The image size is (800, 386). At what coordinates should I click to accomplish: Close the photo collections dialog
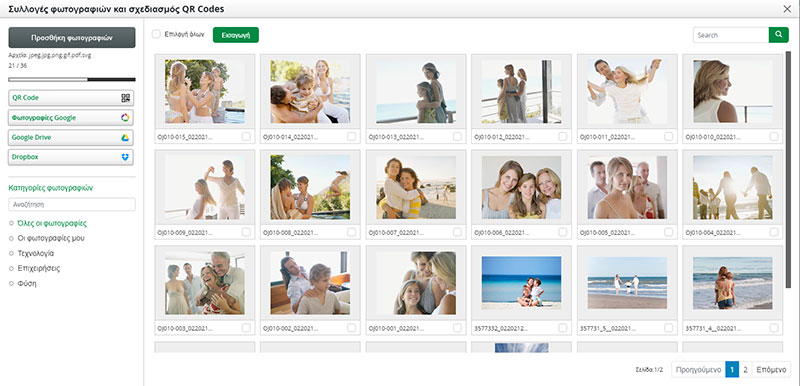pyautogui.click(x=787, y=9)
